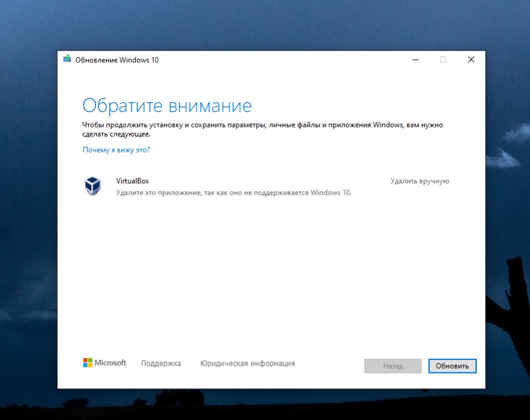This screenshot has height=420, width=530.
Task: Open the 'Поддержка' link
Action: click(161, 364)
